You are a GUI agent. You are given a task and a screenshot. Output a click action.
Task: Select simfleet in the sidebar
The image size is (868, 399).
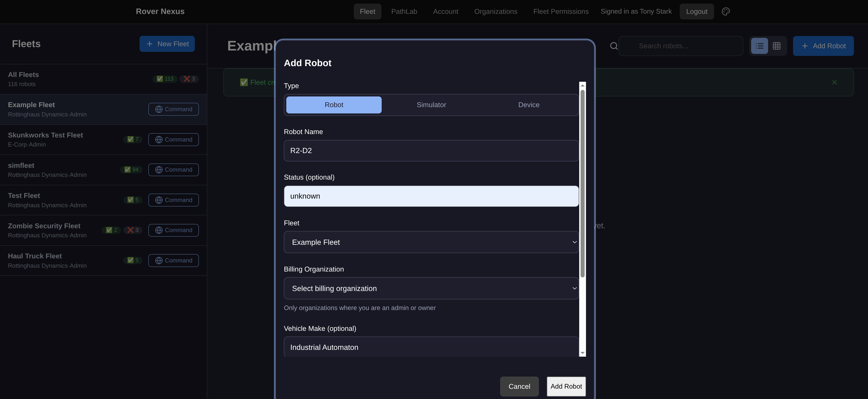point(103,170)
